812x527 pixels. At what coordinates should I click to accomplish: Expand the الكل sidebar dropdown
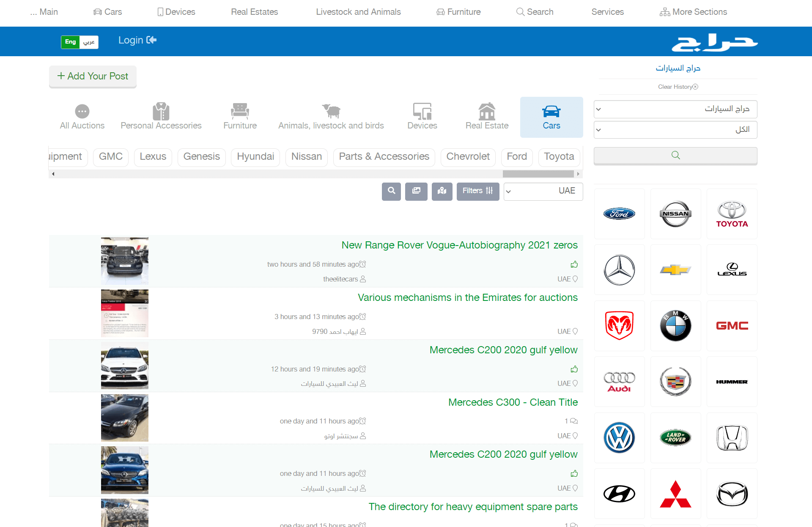click(x=675, y=130)
